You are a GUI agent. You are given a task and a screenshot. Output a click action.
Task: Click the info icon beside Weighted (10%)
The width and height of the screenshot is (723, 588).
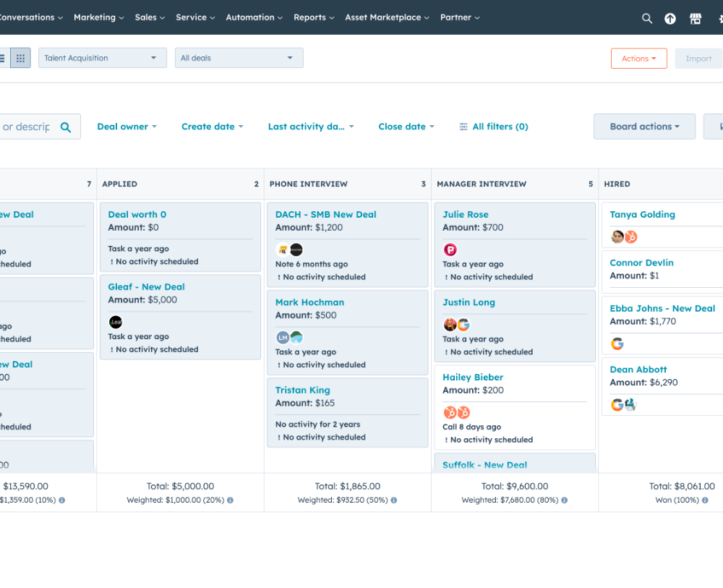pyautogui.click(x=61, y=500)
